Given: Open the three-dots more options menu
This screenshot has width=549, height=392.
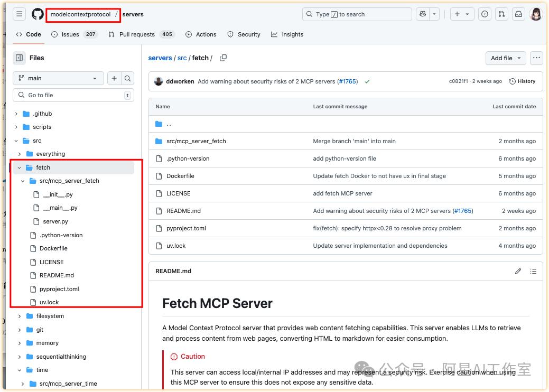Looking at the screenshot, I should point(536,58).
